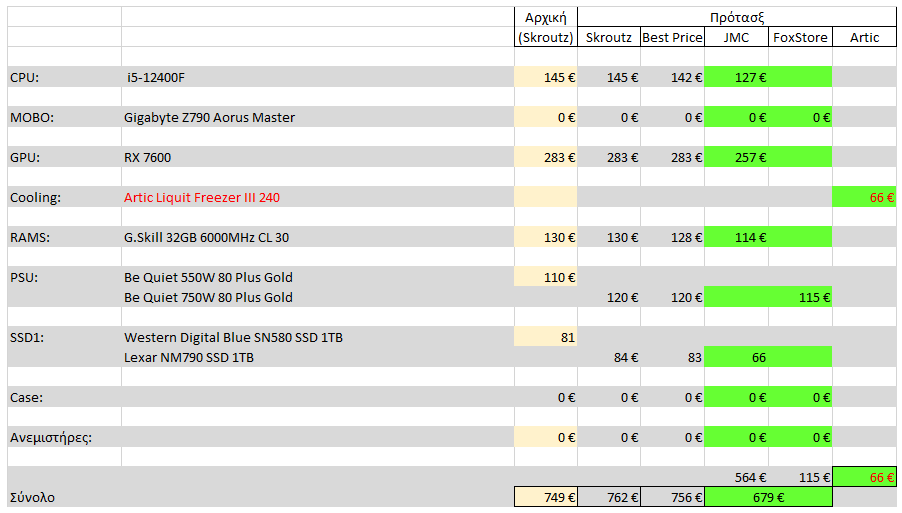Click the green '127 €' CPU cell
The width and height of the screenshot is (902, 513).
(x=736, y=77)
